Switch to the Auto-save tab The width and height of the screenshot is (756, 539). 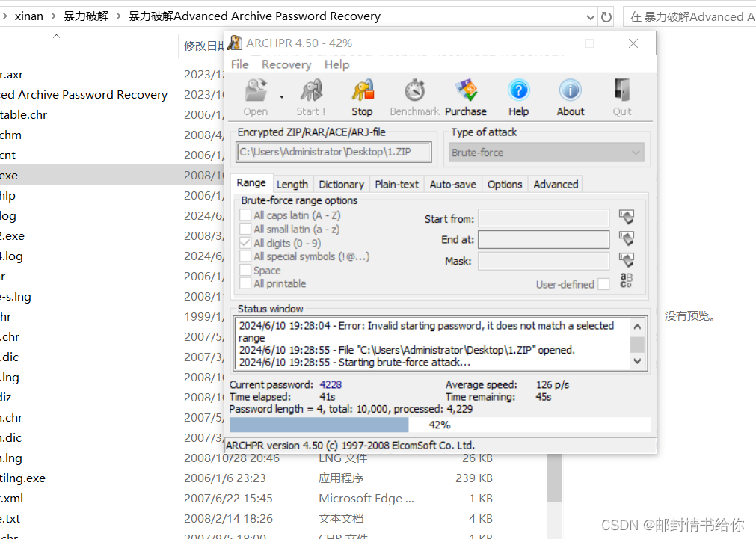pos(452,184)
